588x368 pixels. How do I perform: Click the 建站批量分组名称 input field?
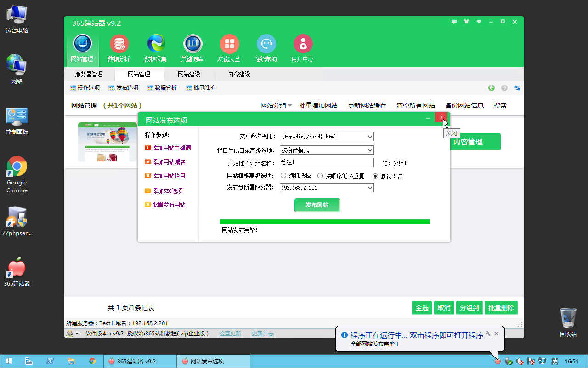pyautogui.click(x=327, y=162)
